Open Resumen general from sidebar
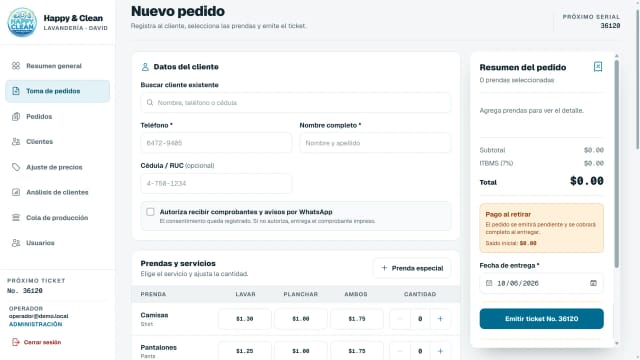The width and height of the screenshot is (640, 360). (58, 66)
